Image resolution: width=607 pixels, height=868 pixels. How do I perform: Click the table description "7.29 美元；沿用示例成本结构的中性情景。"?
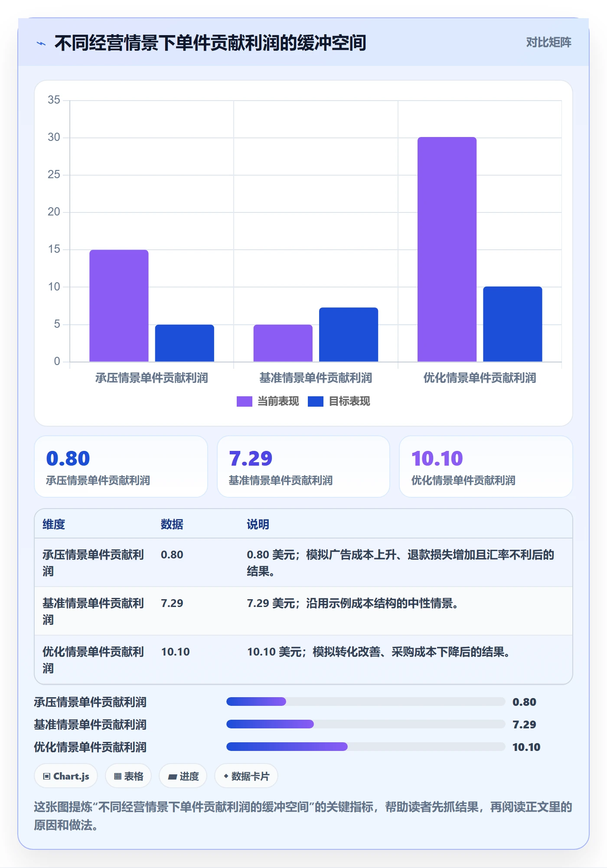(352, 603)
